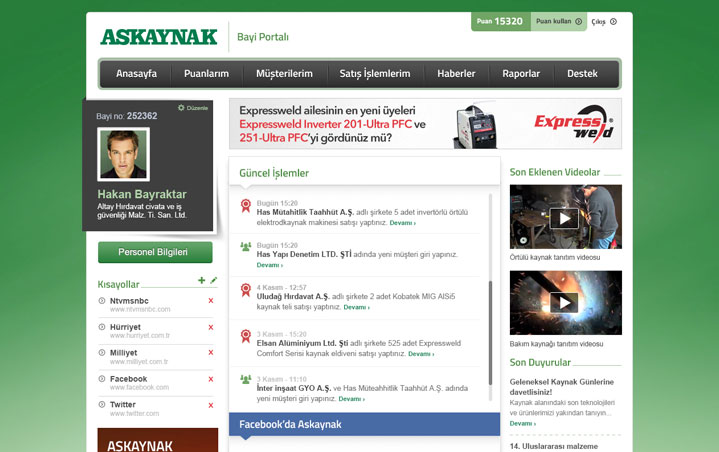Screen dimensions: 719x452
Task: Click the arrow icon beside Ntvmsnbc
Action: click(102, 301)
